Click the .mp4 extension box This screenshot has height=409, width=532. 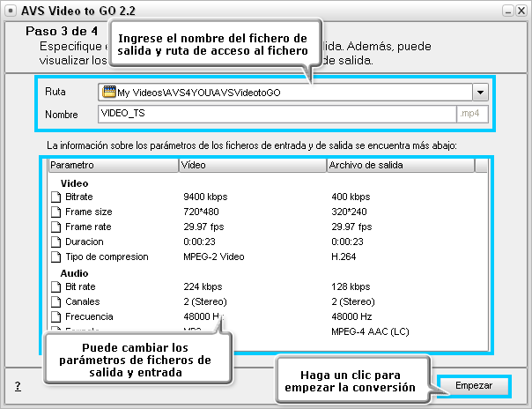[472, 114]
